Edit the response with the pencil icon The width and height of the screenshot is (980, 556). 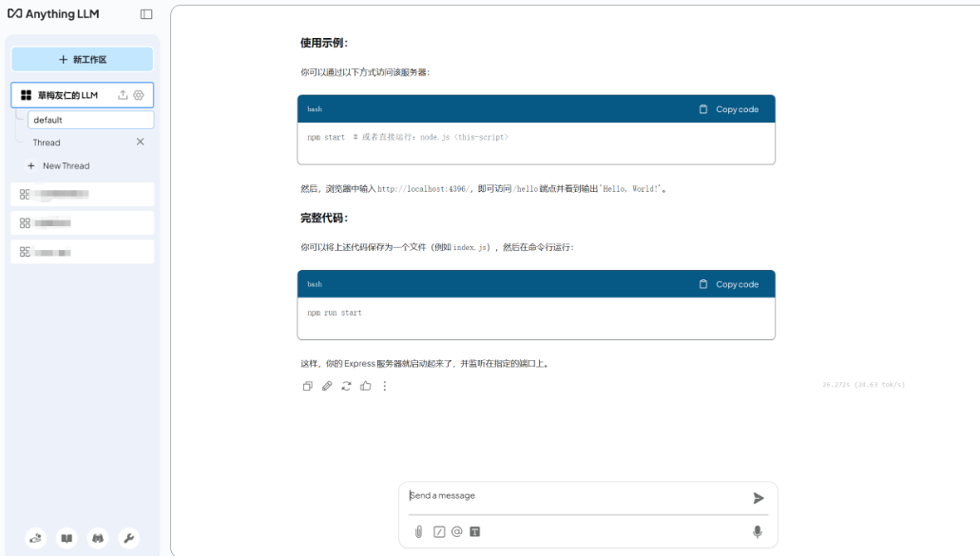(326, 386)
